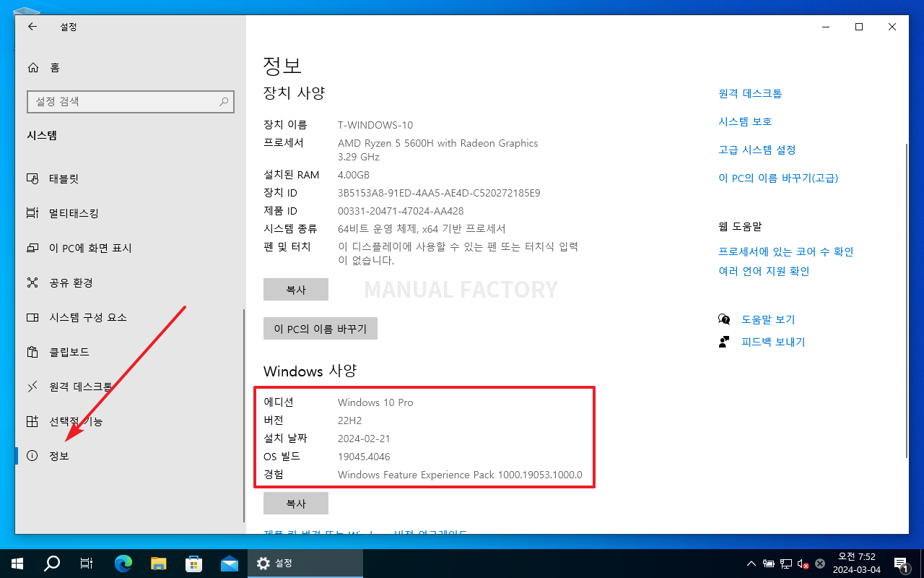
Task: Open Task View on taskbar
Action: [87, 564]
